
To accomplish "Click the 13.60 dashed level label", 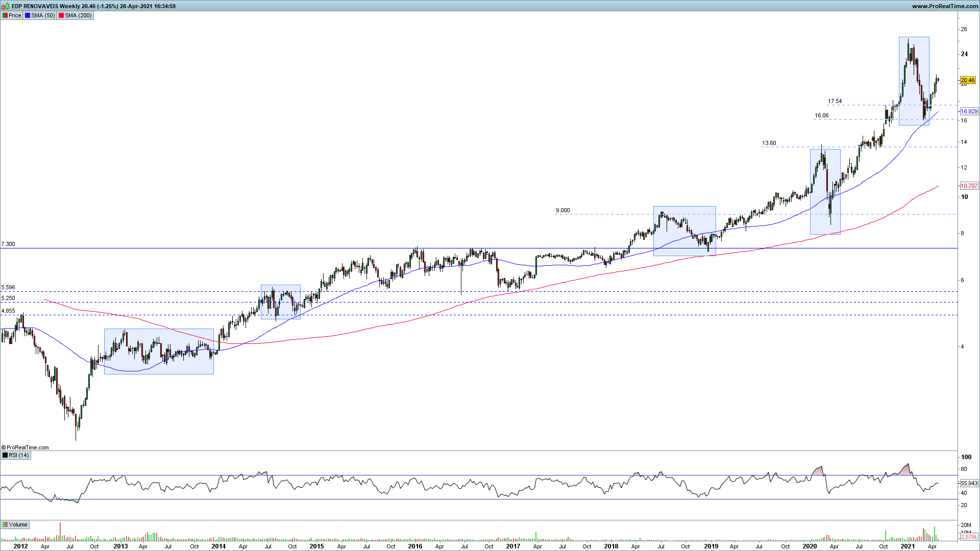I will (769, 143).
